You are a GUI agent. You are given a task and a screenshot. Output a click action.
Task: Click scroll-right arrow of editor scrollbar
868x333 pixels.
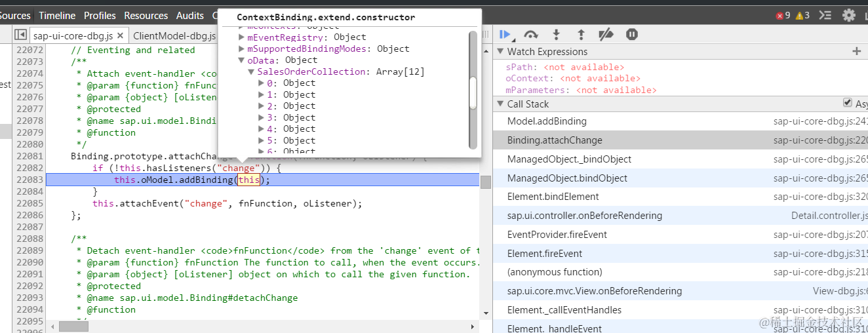[473, 326]
